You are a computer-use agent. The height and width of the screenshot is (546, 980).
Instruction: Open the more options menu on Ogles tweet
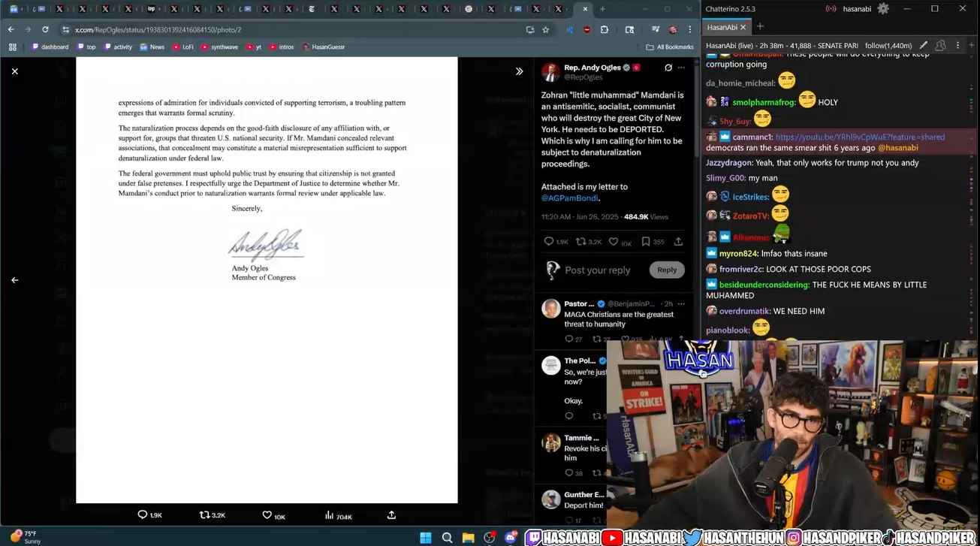click(682, 68)
